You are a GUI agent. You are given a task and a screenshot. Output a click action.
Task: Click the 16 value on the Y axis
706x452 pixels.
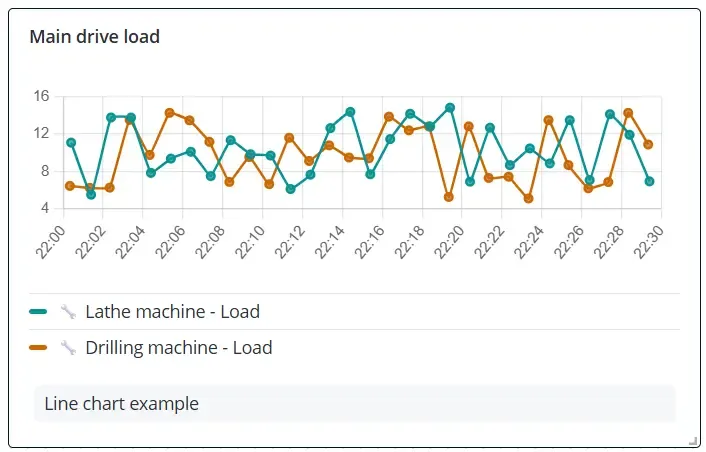tap(41, 97)
